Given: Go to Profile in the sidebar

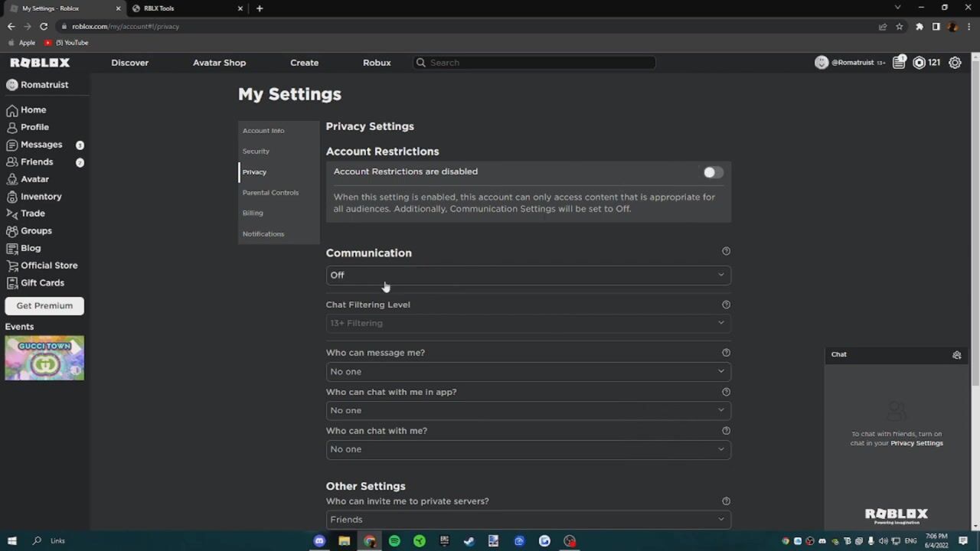Looking at the screenshot, I should 28,127.
